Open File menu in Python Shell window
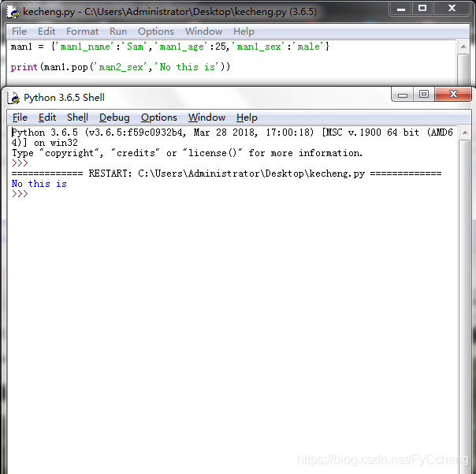476x474 pixels. pos(20,118)
